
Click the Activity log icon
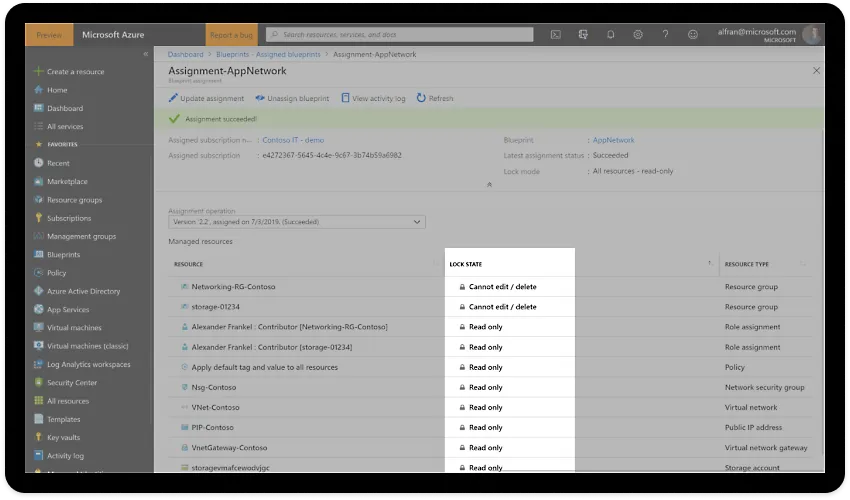[x=38, y=456]
